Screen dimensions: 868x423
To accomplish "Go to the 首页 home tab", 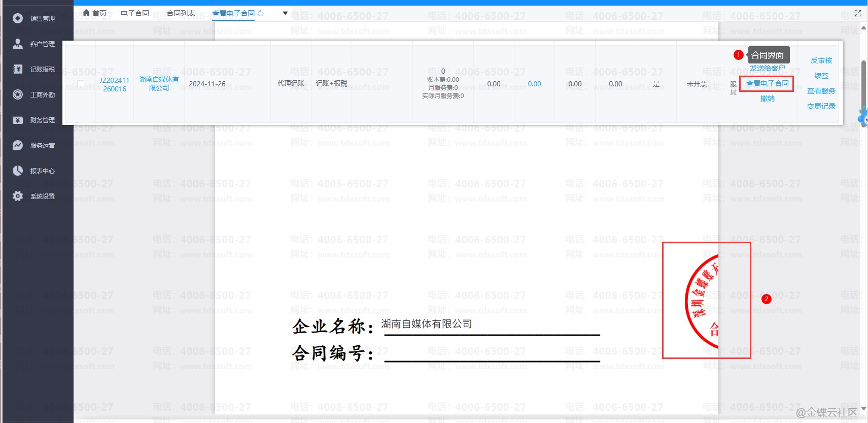I will (x=95, y=13).
